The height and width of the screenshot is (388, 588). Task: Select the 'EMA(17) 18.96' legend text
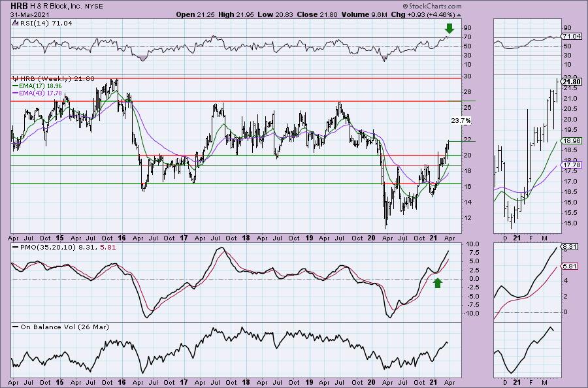[x=40, y=86]
